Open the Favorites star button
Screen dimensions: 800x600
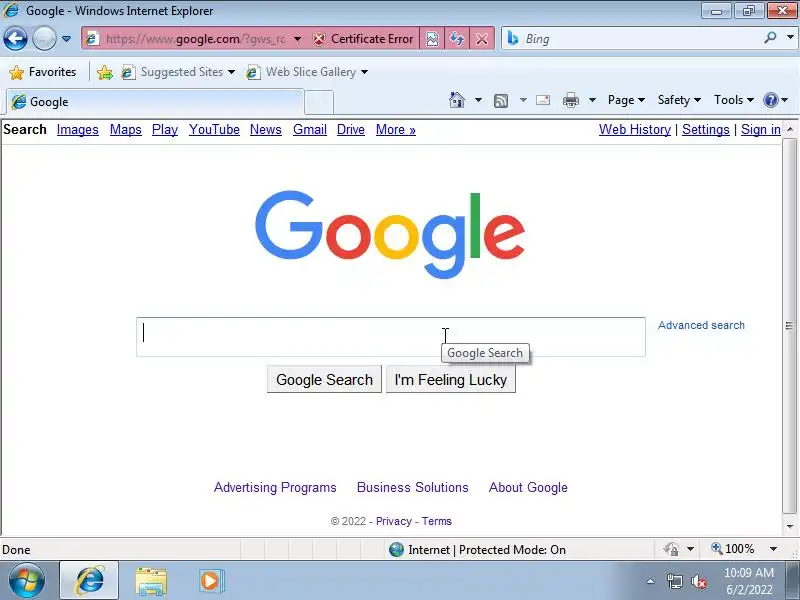(43, 72)
